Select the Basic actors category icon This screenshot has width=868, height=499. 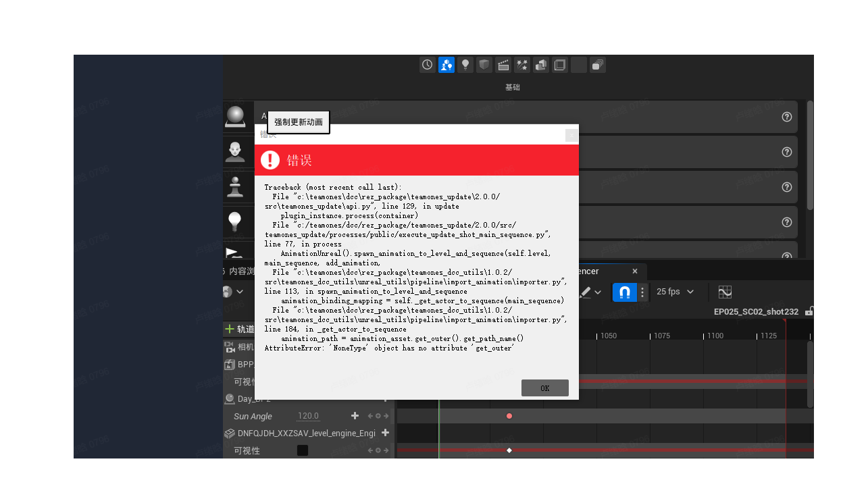tap(446, 65)
